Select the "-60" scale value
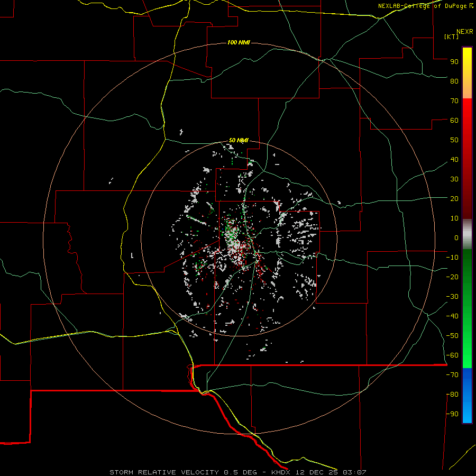 tap(452, 355)
